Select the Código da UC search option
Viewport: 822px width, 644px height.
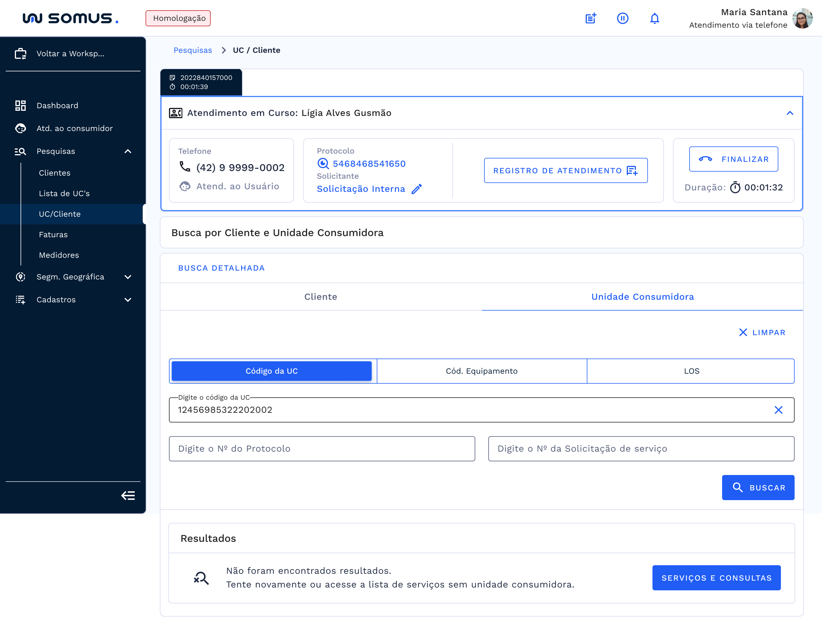click(x=271, y=371)
